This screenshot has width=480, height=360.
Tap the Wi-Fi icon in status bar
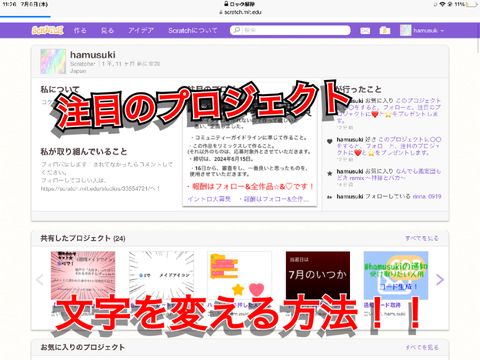click(442, 4)
